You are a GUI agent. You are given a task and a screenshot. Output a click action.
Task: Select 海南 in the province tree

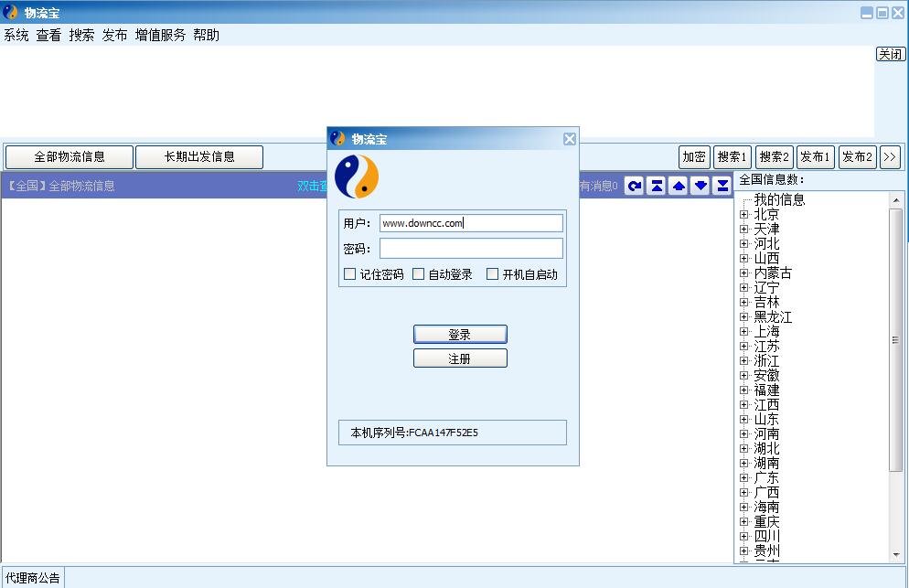click(x=766, y=507)
